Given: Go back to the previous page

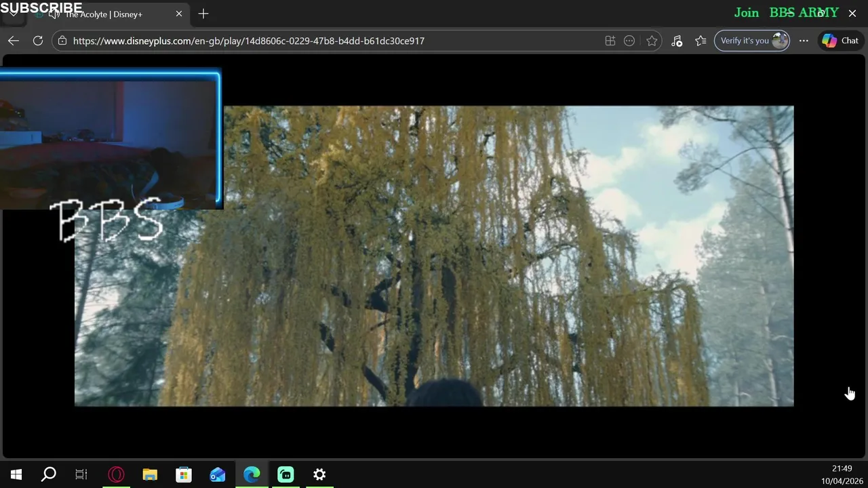Looking at the screenshot, I should click(x=14, y=41).
